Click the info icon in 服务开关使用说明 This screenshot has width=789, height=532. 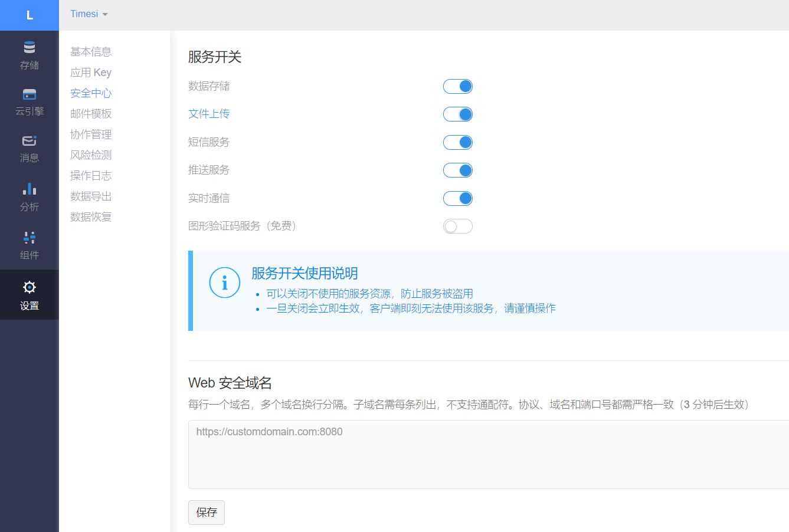point(224,283)
